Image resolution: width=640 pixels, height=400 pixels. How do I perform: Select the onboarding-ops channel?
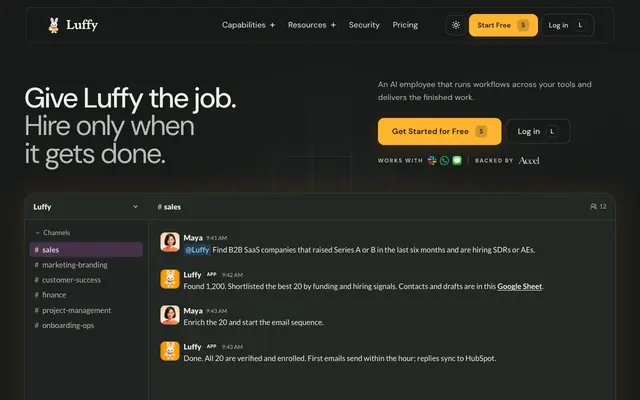pos(64,325)
